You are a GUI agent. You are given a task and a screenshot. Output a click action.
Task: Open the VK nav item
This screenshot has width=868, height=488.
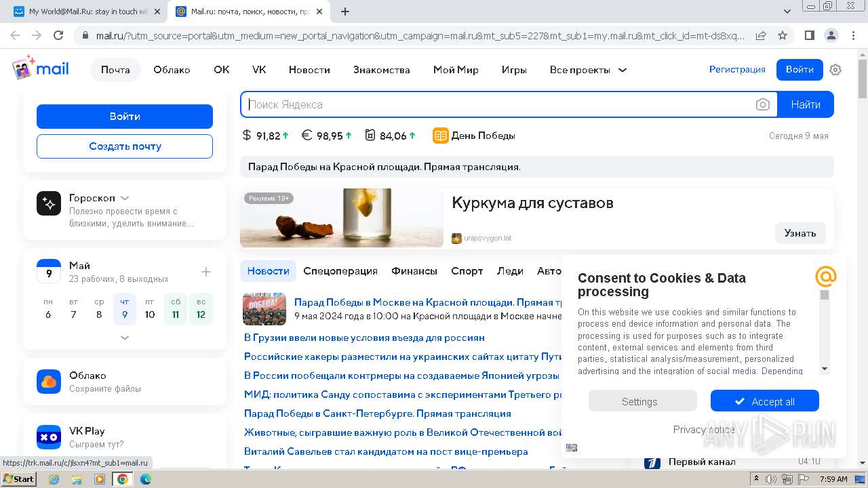tap(259, 70)
